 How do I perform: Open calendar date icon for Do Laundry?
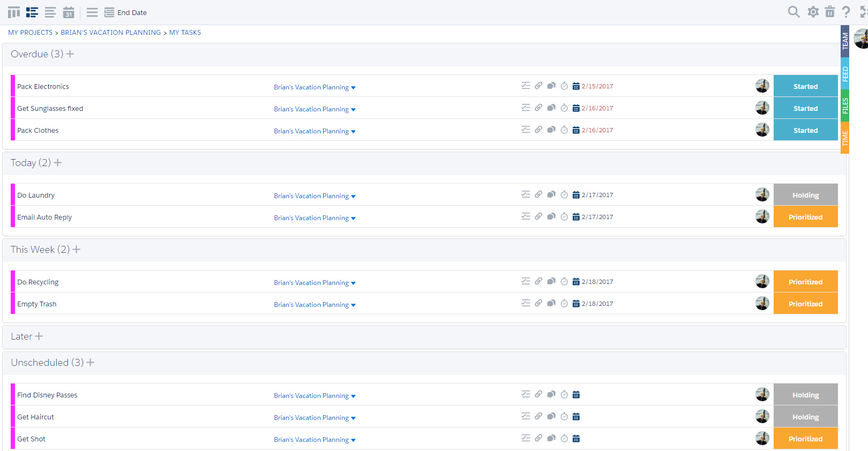point(576,195)
